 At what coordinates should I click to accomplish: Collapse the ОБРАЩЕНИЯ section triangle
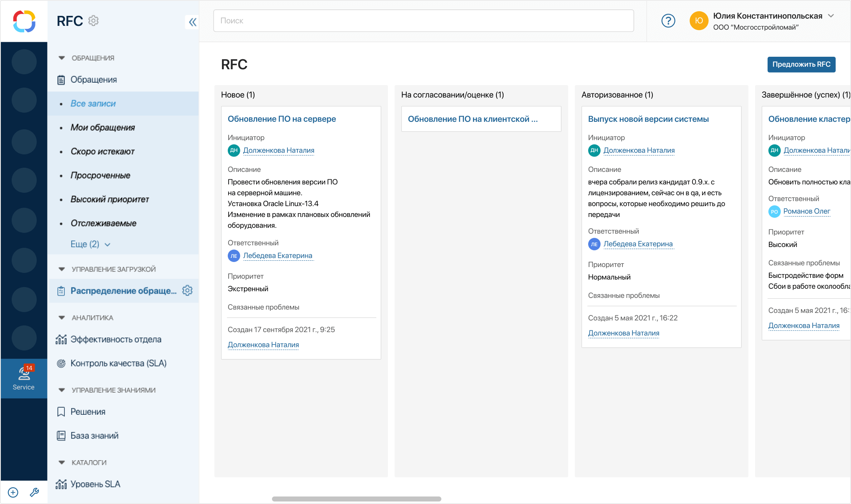62,58
